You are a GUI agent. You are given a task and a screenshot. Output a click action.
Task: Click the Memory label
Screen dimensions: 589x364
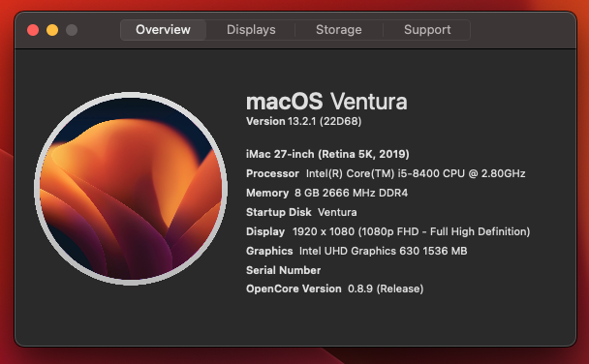click(x=267, y=193)
